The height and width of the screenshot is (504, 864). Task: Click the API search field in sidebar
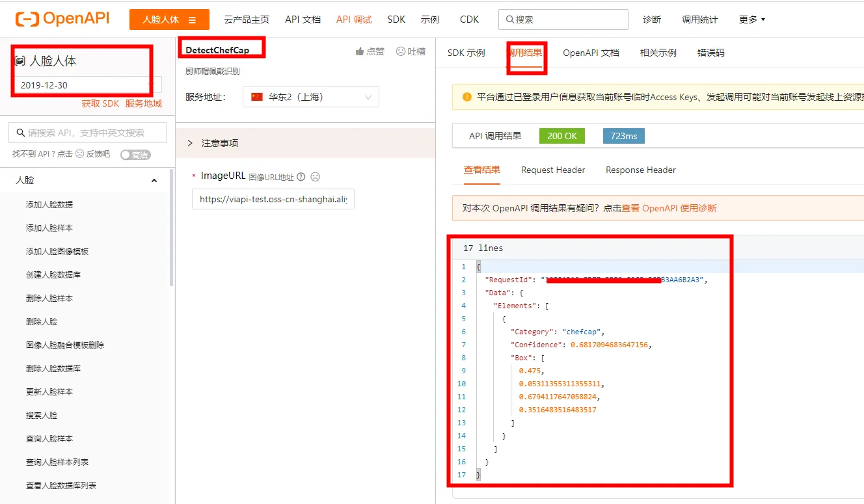tap(87, 133)
